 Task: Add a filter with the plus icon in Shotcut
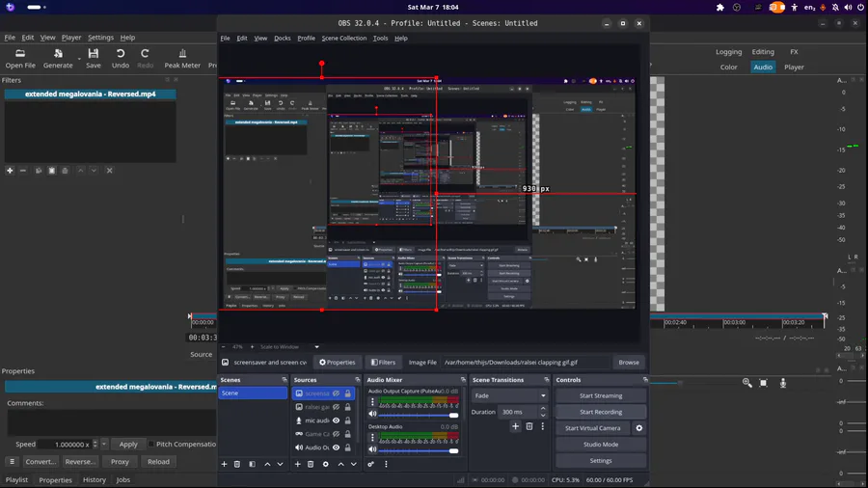click(10, 171)
